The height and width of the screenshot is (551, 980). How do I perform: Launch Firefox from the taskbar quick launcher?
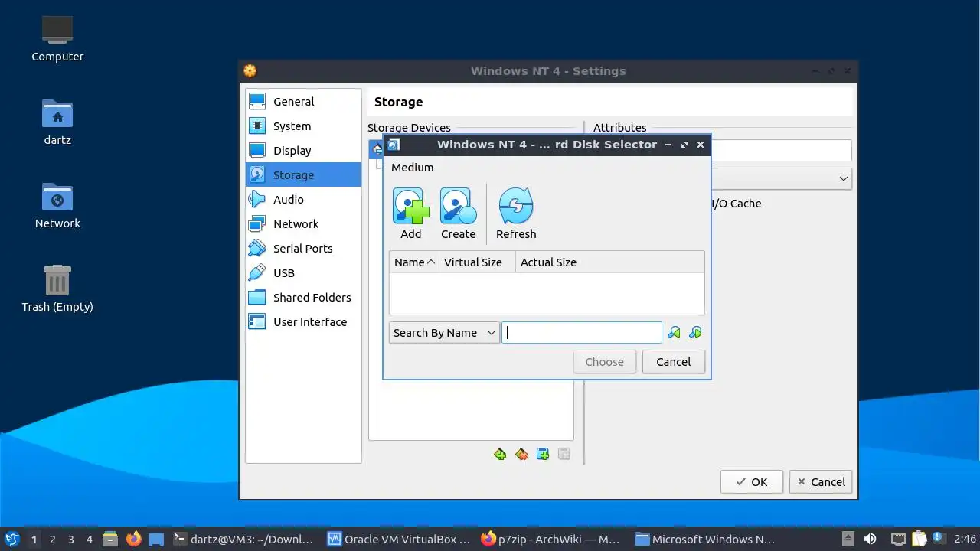click(x=134, y=539)
